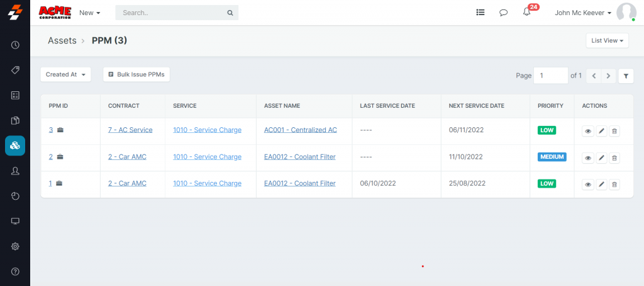Click the Priority column header
Image resolution: width=644 pixels, height=286 pixels.
click(x=550, y=106)
